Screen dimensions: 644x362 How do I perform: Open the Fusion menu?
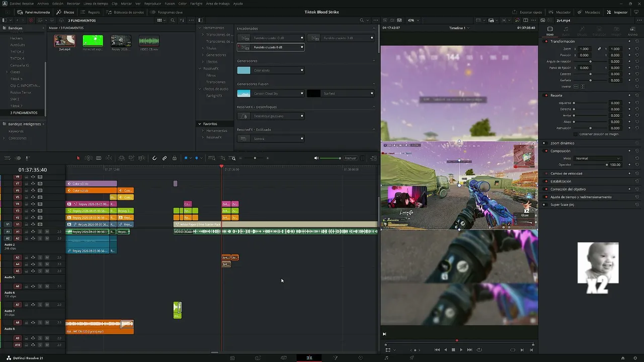[x=170, y=4]
